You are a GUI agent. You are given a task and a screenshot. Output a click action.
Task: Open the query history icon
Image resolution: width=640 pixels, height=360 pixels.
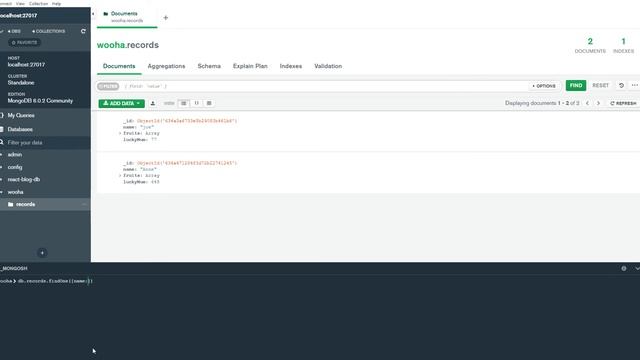click(x=621, y=85)
